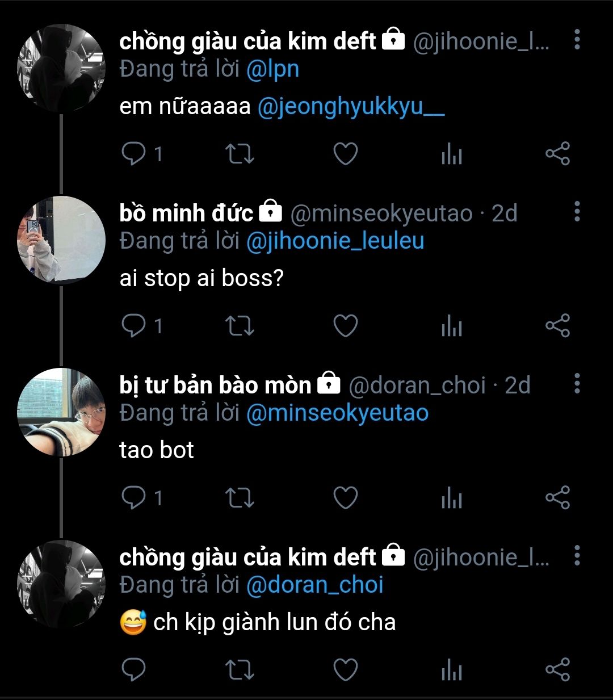
Task: Like the "em nữaaaaa" reply
Action: click(345, 154)
